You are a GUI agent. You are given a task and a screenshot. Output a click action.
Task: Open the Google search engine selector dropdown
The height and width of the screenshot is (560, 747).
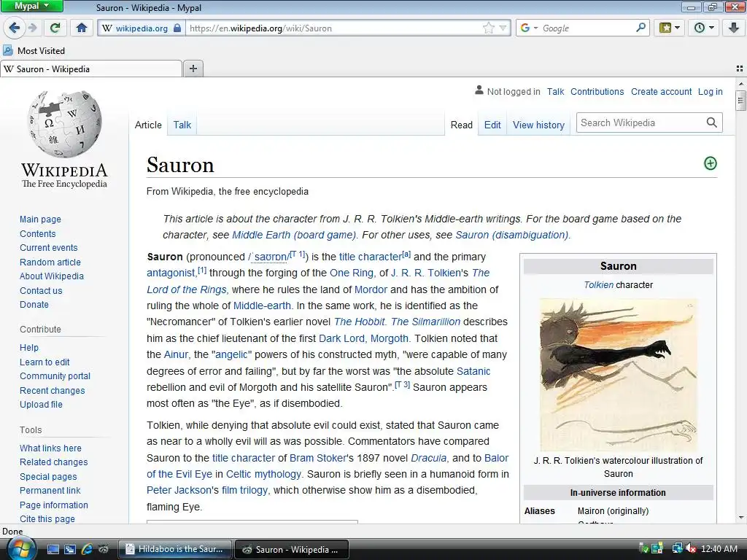pyautogui.click(x=530, y=28)
